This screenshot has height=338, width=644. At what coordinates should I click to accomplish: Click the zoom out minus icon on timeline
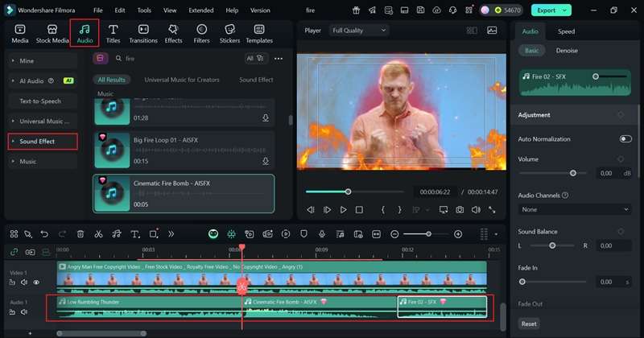pyautogui.click(x=394, y=234)
